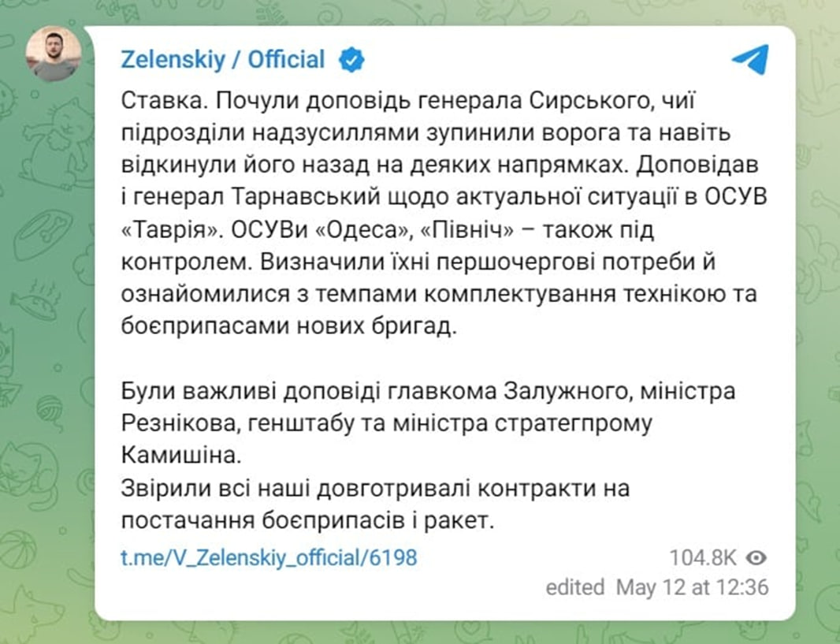Image resolution: width=840 pixels, height=644 pixels.
Task: Open the Zelenskiy / Official channel name
Action: coord(222,60)
